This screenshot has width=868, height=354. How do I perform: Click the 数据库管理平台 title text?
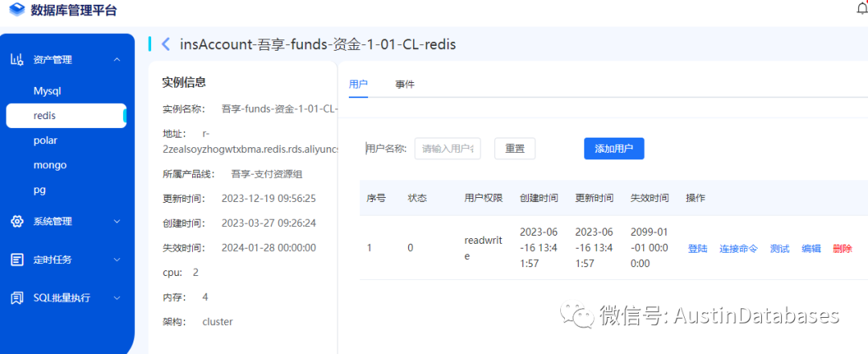[74, 10]
